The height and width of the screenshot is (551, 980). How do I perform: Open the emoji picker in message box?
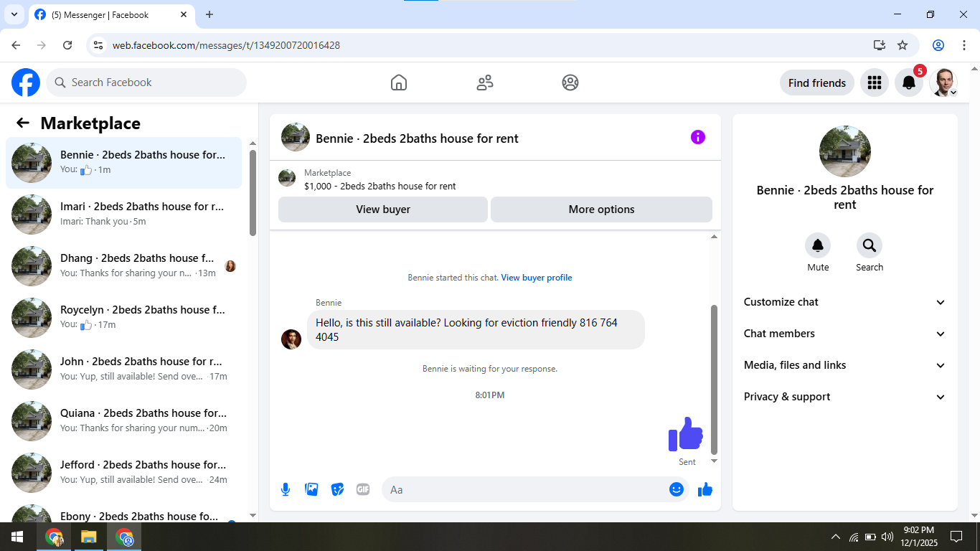676,489
